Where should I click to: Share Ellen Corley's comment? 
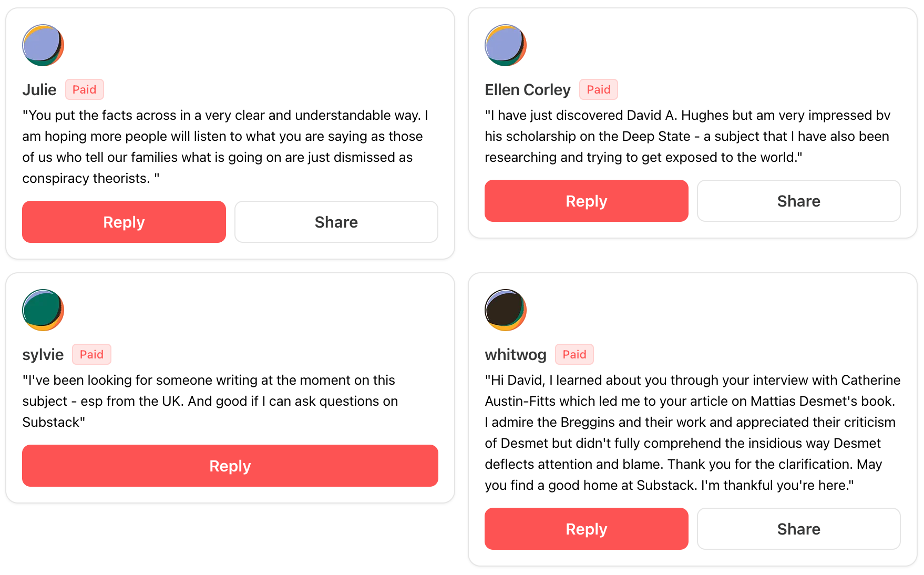[799, 201]
